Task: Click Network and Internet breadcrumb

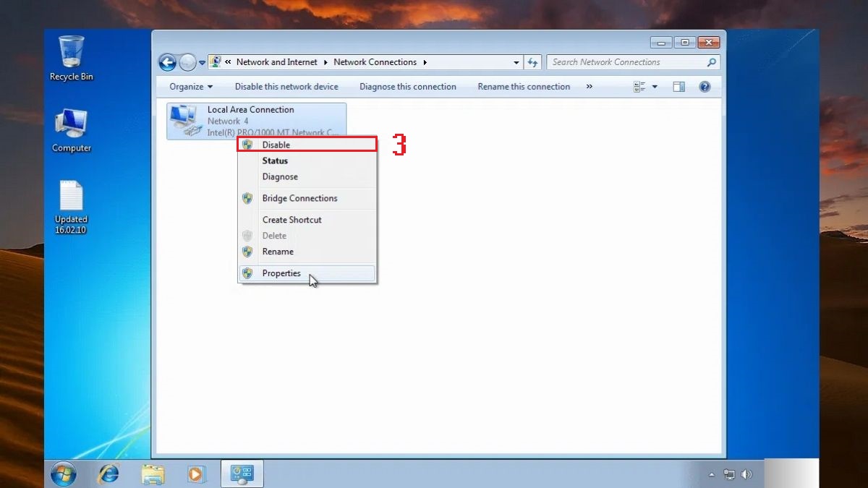Action: [x=277, y=62]
